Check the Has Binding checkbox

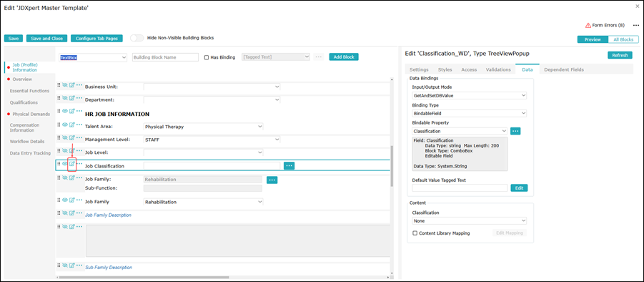point(207,57)
